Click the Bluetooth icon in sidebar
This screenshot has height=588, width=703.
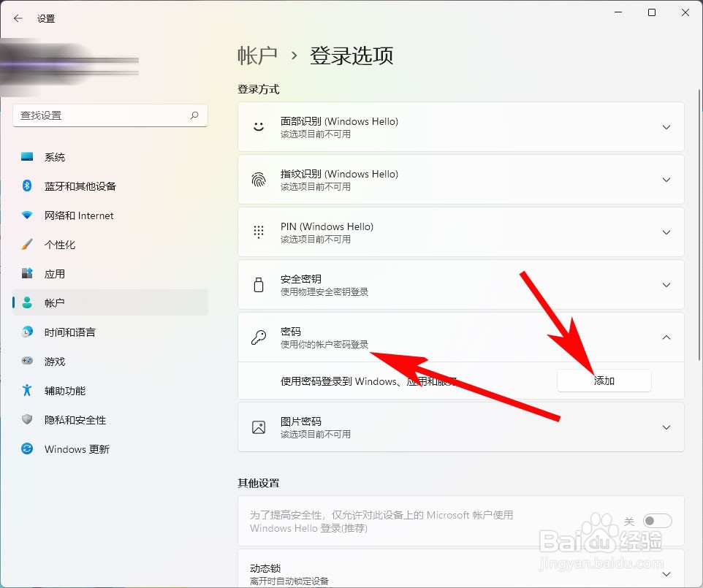pyautogui.click(x=27, y=186)
